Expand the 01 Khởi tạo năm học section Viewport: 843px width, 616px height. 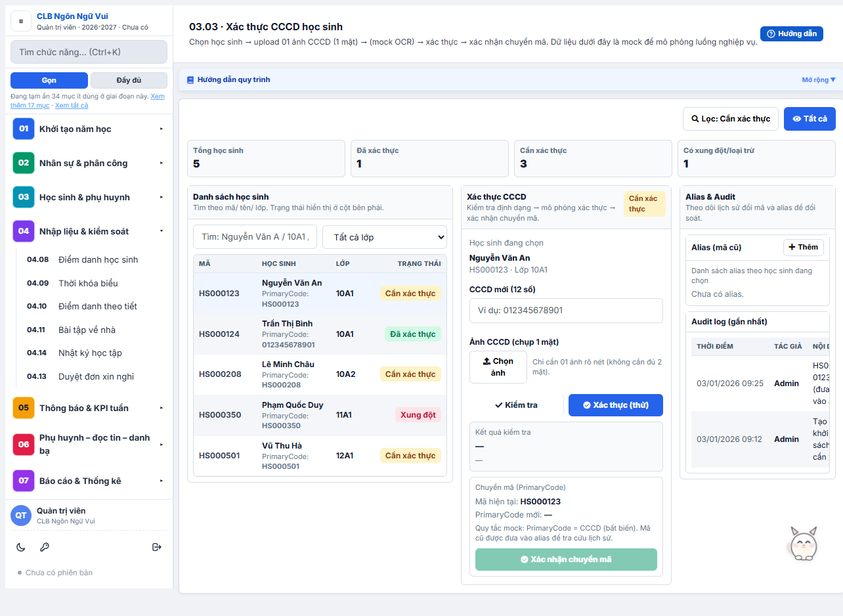pyautogui.click(x=89, y=129)
